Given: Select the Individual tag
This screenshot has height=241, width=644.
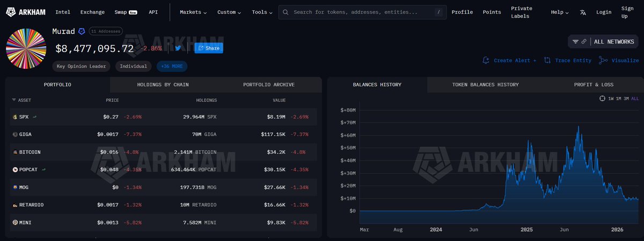Looking at the screenshot, I should 134,67.
